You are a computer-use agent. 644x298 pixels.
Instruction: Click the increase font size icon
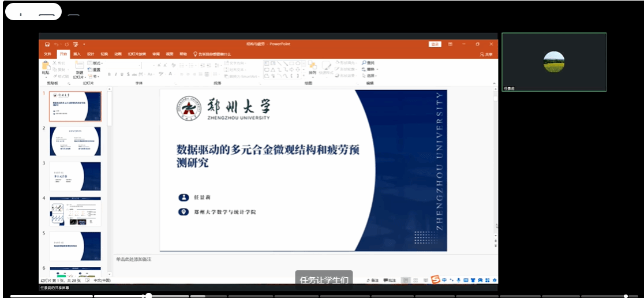(159, 65)
